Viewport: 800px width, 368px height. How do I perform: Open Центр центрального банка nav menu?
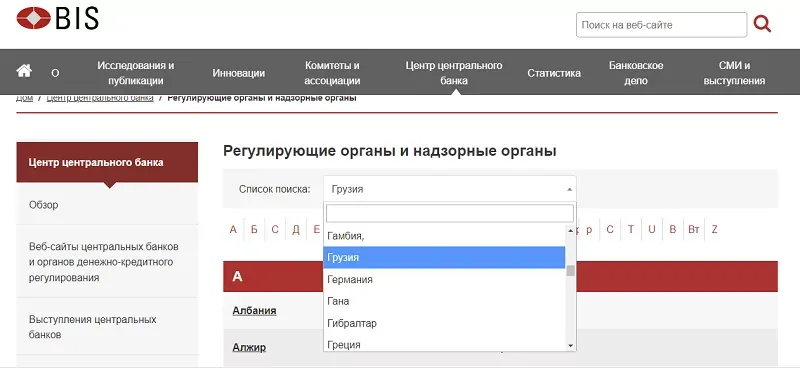click(x=454, y=73)
